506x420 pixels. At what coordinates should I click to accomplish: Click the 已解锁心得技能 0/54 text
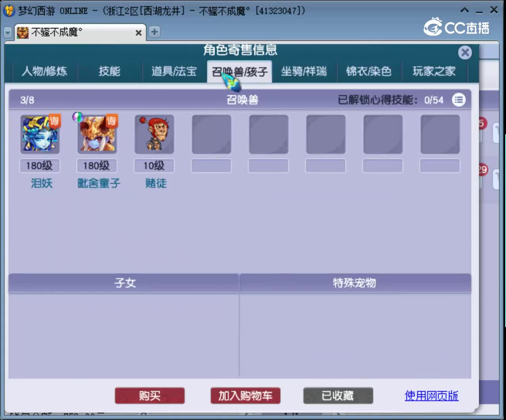391,100
